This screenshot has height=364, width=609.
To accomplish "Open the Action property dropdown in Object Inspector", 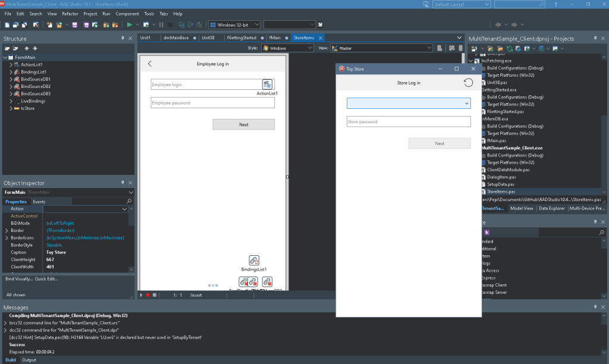I will (124, 209).
